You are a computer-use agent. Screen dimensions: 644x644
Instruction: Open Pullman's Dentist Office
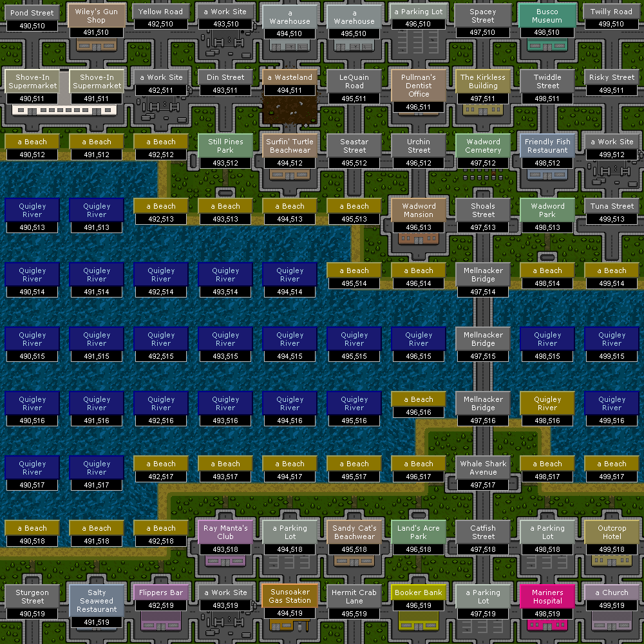tap(419, 86)
